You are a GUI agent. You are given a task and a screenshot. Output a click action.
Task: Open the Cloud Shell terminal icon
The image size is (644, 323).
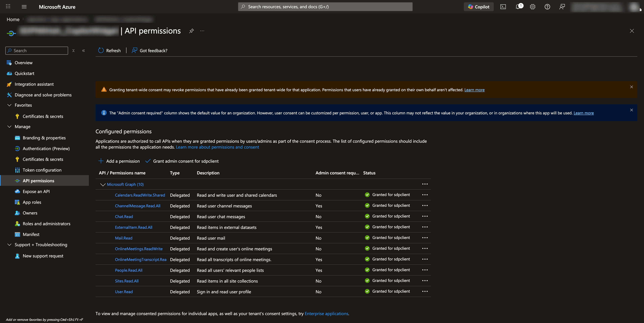click(503, 7)
